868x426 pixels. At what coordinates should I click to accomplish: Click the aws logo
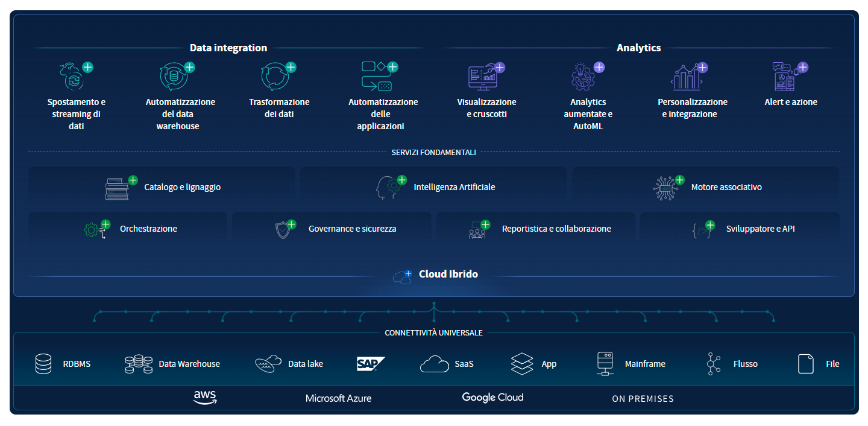(x=205, y=397)
